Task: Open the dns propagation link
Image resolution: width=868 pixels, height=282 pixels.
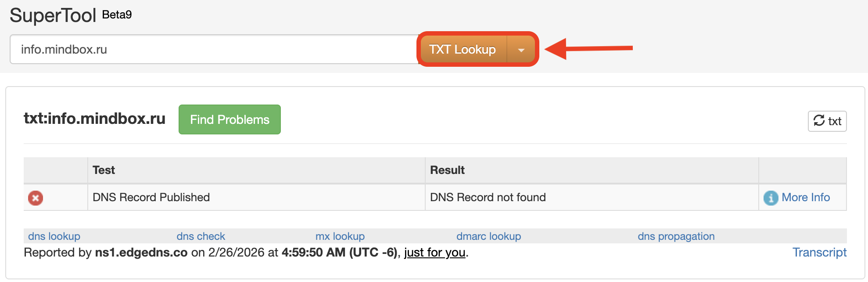Action: click(676, 236)
